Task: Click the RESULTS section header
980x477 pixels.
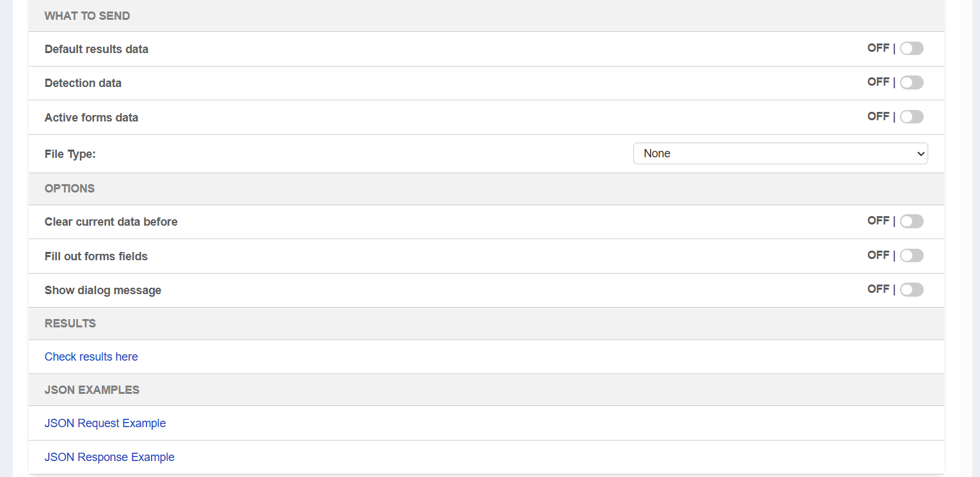Action: pyautogui.click(x=70, y=324)
